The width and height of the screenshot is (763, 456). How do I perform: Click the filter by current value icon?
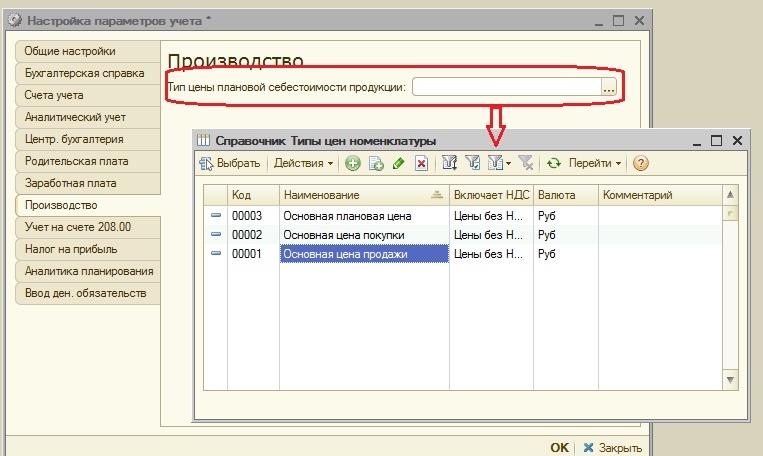point(472,163)
